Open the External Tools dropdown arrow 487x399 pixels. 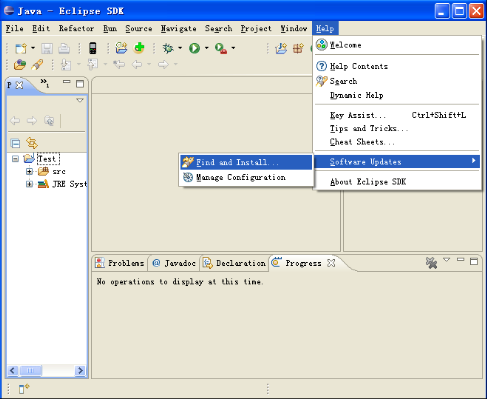pyautogui.click(x=233, y=48)
